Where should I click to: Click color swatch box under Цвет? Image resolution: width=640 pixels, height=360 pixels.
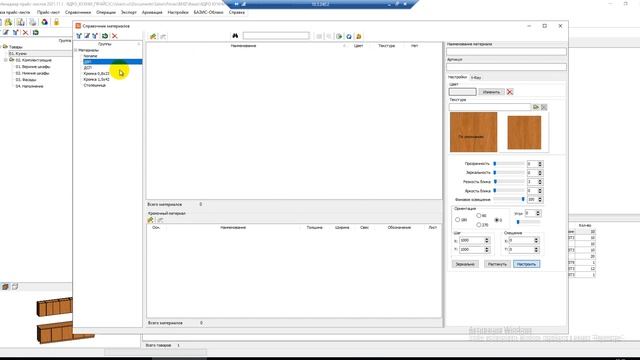click(x=462, y=92)
